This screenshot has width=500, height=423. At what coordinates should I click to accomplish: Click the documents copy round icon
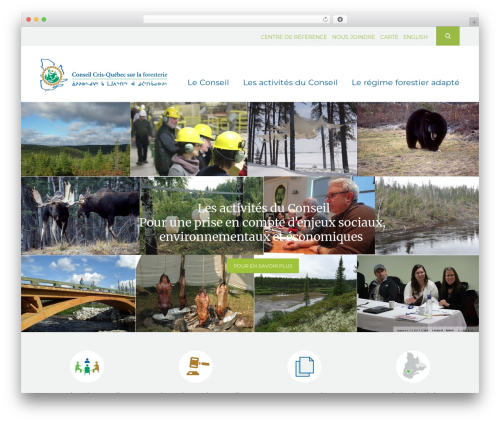pyautogui.click(x=304, y=366)
